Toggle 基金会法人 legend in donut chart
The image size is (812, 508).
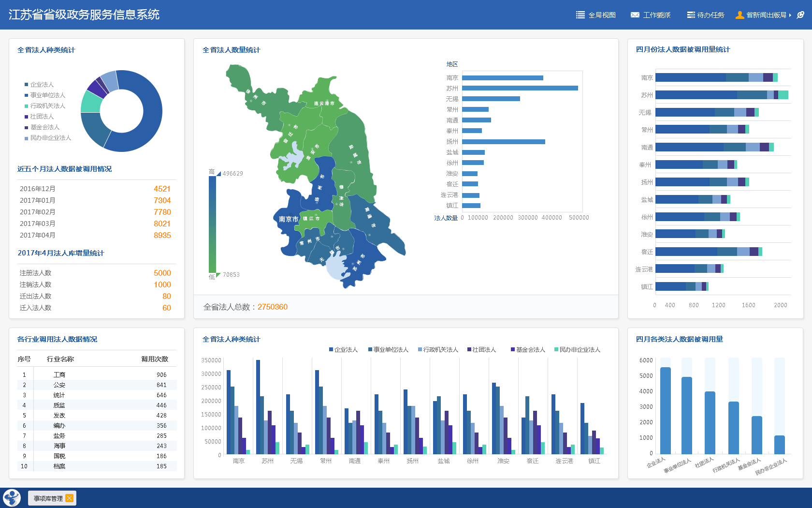(x=42, y=127)
